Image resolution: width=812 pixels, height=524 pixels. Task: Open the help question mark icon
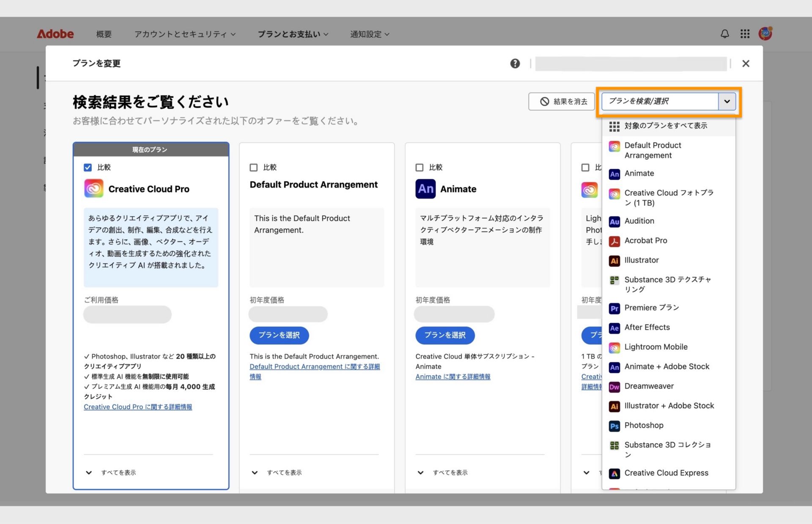click(x=515, y=63)
